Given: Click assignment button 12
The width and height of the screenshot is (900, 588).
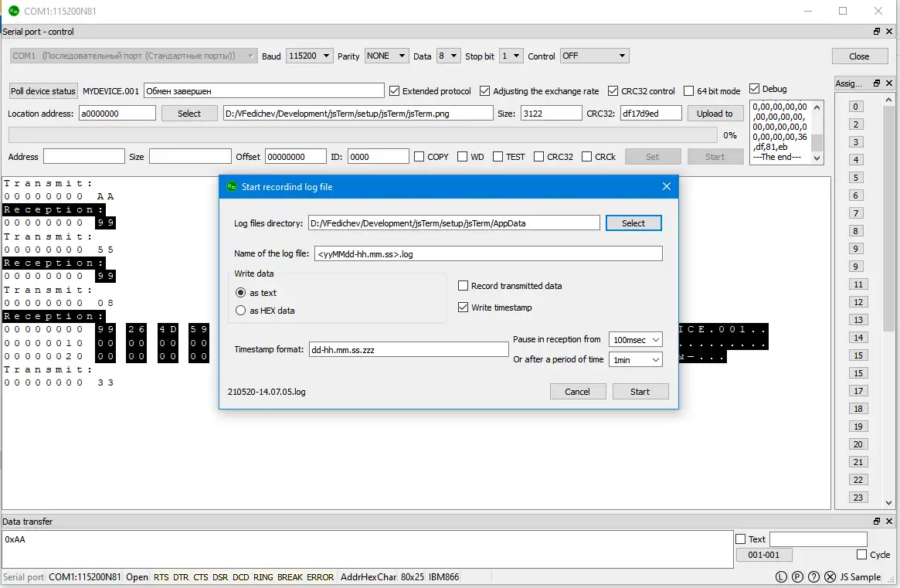Looking at the screenshot, I should 858,302.
